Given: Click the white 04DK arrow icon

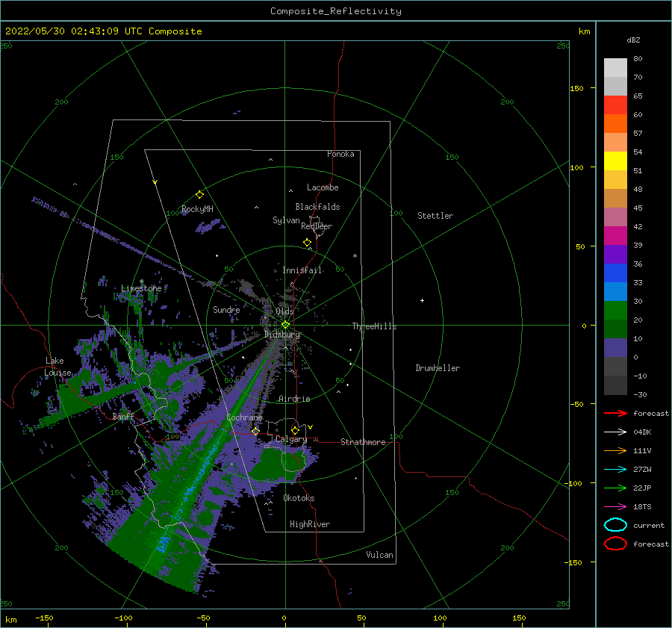Looking at the screenshot, I should click(615, 432).
